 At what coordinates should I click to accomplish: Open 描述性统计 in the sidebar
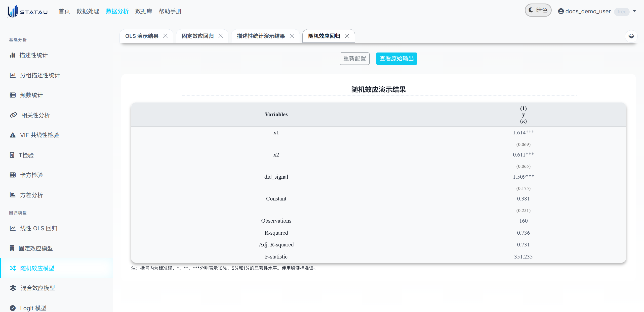point(57,55)
